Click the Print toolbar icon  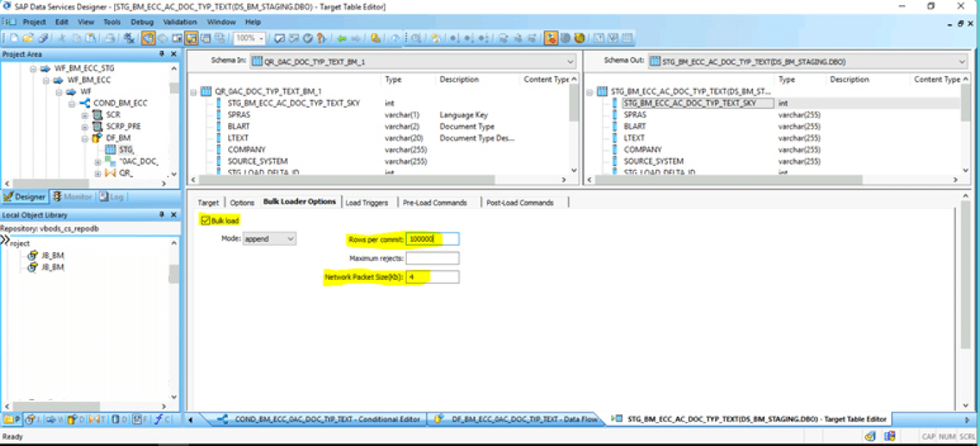109,38
